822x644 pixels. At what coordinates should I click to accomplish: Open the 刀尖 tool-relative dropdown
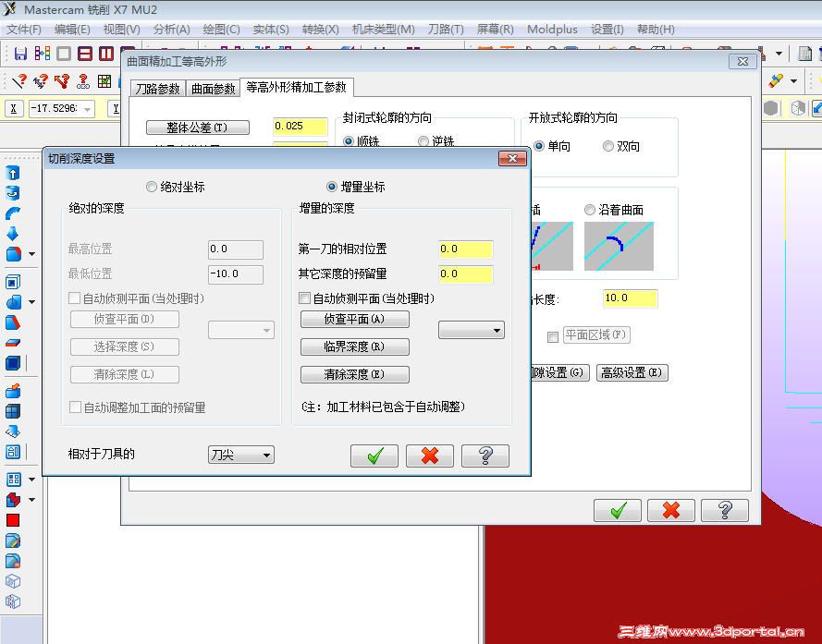coord(241,455)
